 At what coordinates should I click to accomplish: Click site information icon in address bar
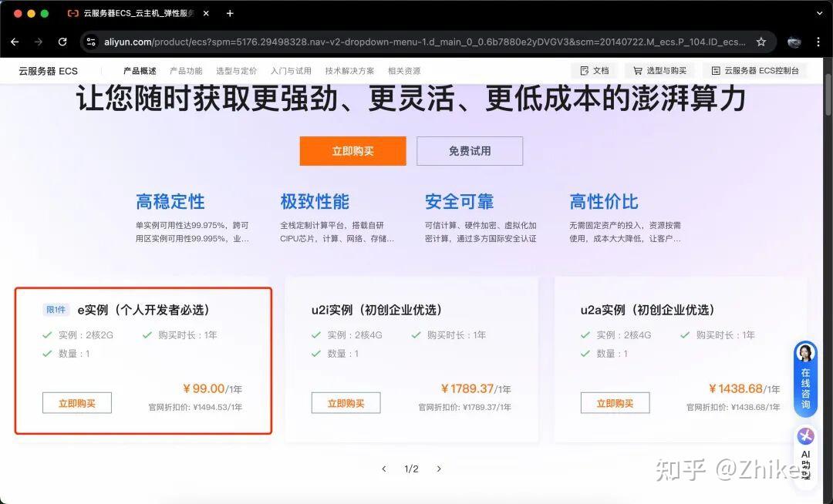[91, 42]
